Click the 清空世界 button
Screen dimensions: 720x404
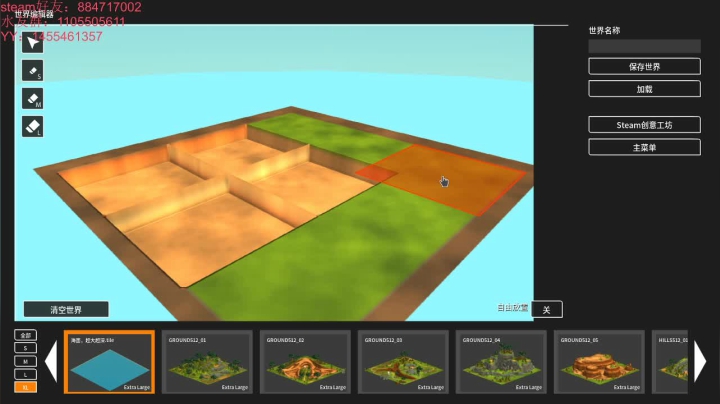[x=66, y=309]
